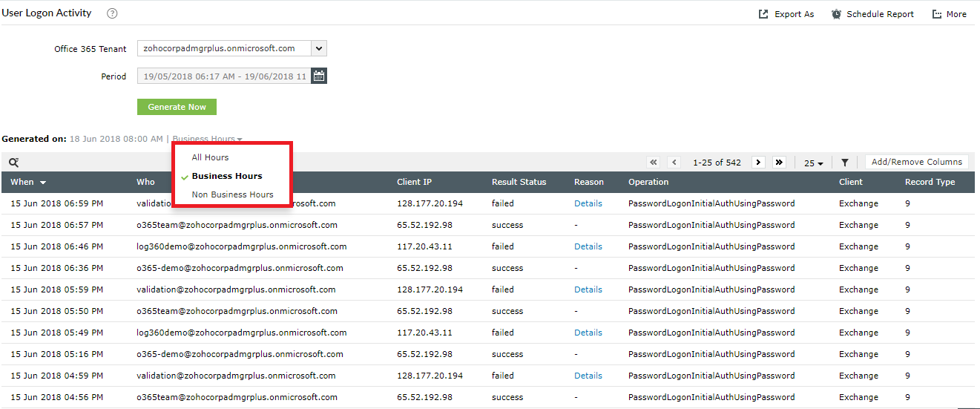Expand the Office 365 Tenant dropdown

318,48
